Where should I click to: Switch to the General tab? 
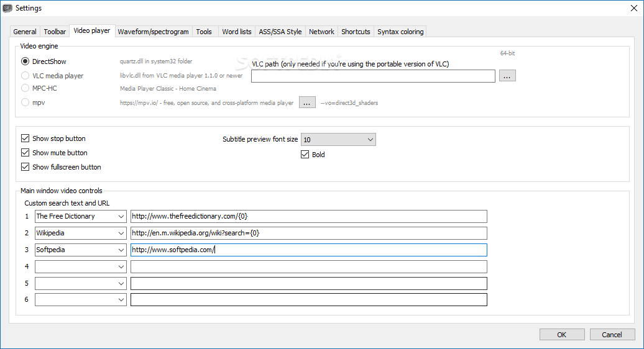(x=25, y=32)
